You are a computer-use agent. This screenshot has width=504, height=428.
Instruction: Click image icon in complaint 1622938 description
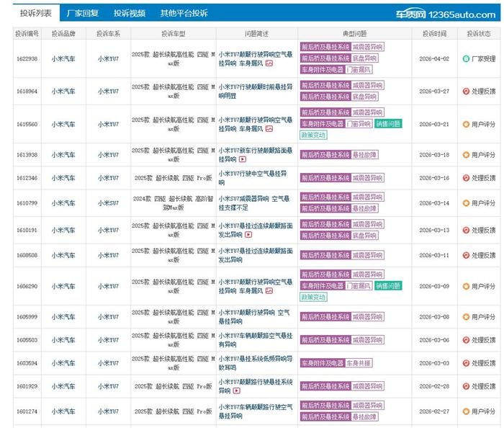pyautogui.click(x=269, y=63)
